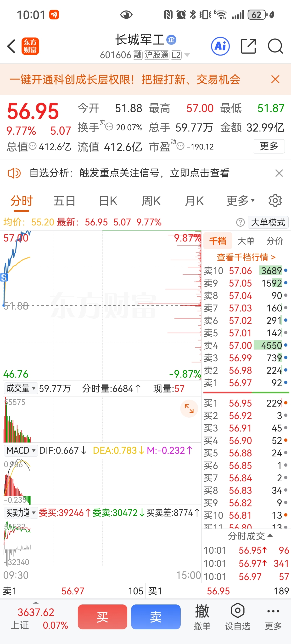Tap info icon next to 换手
The width and height of the screenshot is (291, 644).
point(109,127)
